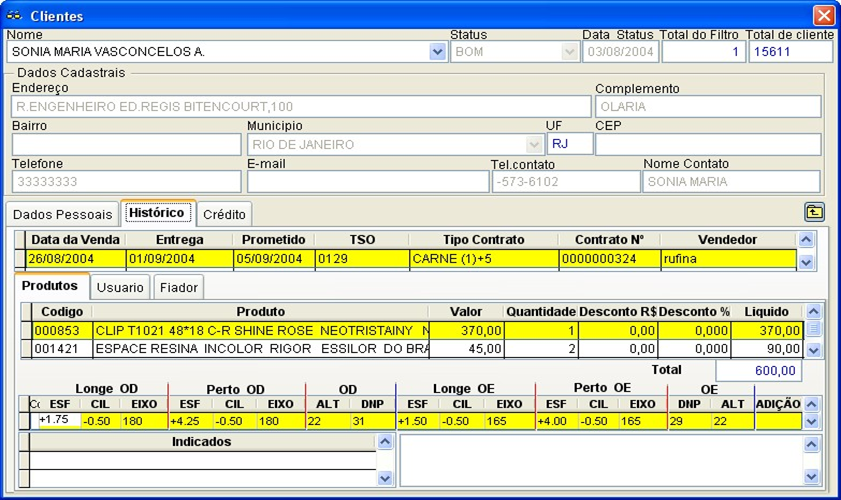Click the Perto OD ESF value +4.25
The width and height of the screenshot is (841, 500).
pyautogui.click(x=190, y=421)
